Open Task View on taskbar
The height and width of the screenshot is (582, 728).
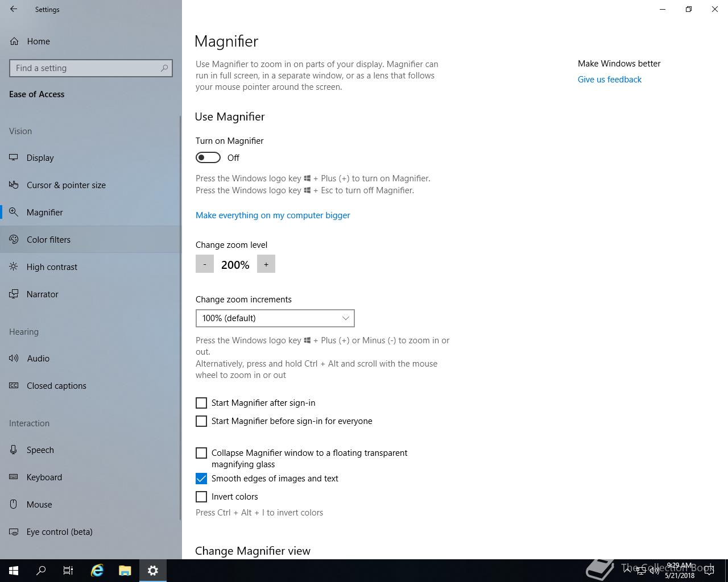point(68,571)
